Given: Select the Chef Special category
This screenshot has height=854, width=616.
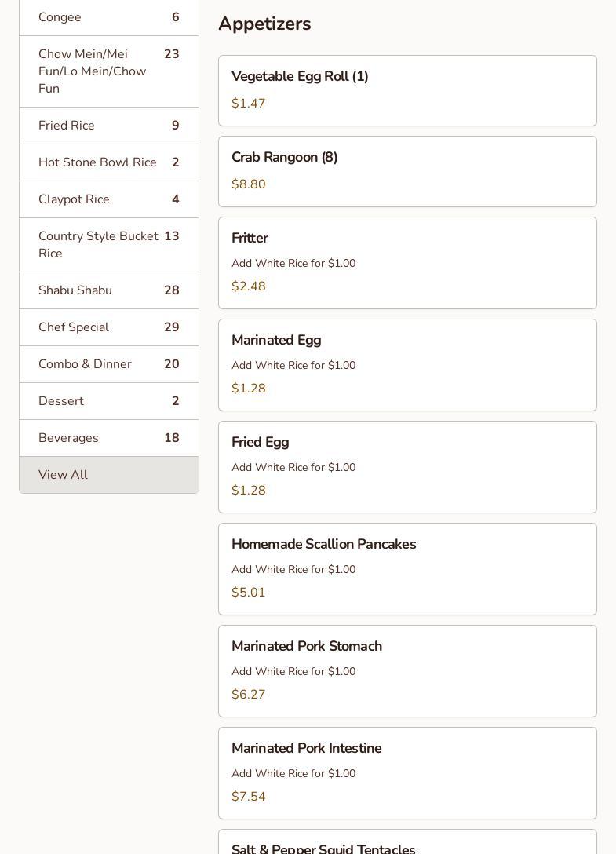Looking at the screenshot, I should [x=108, y=327].
